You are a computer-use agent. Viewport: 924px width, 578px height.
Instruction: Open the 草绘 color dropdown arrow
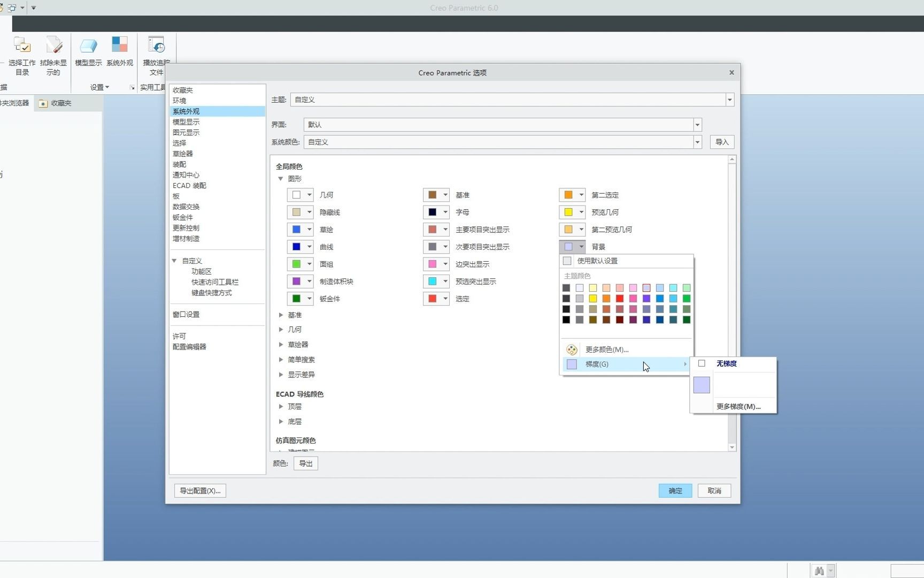click(309, 230)
